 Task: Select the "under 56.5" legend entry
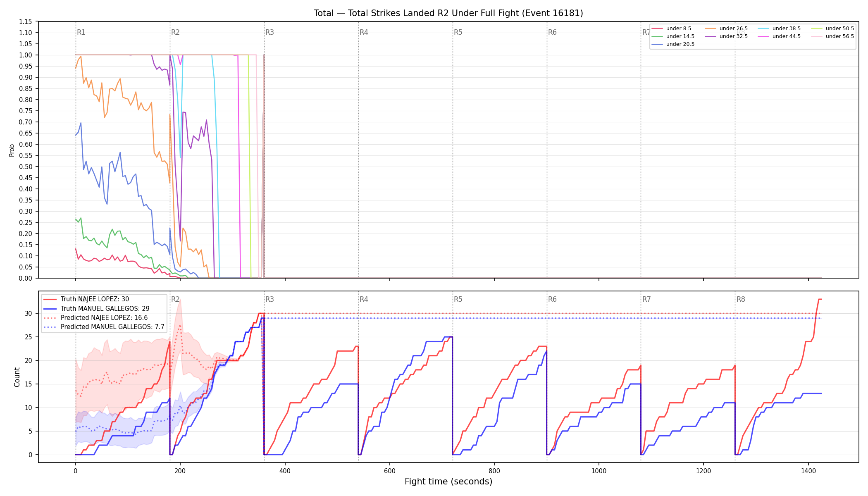point(832,36)
